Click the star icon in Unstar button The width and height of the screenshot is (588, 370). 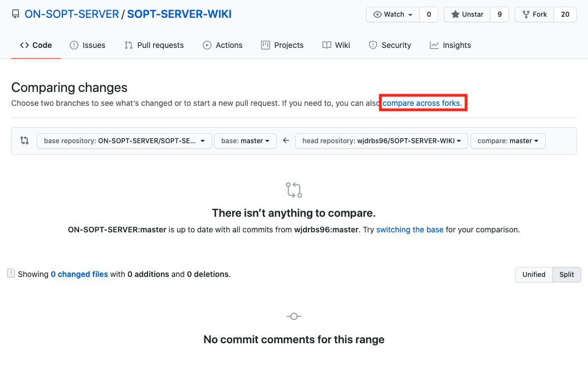(x=455, y=14)
